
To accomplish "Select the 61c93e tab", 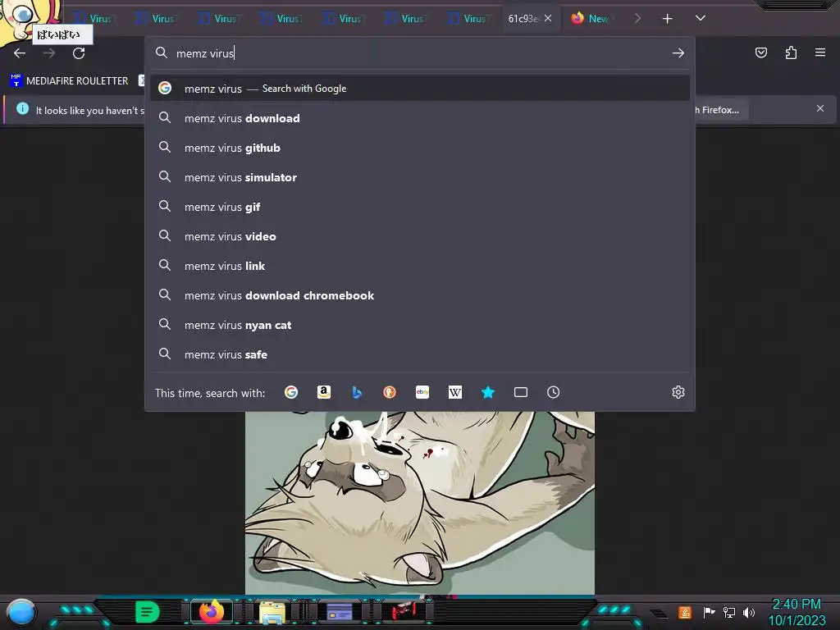I will tap(523, 18).
